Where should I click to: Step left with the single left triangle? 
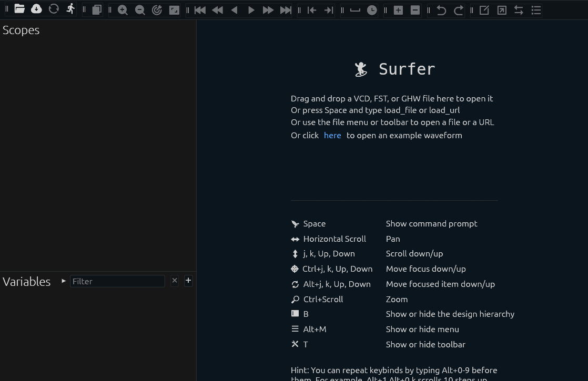click(x=235, y=10)
